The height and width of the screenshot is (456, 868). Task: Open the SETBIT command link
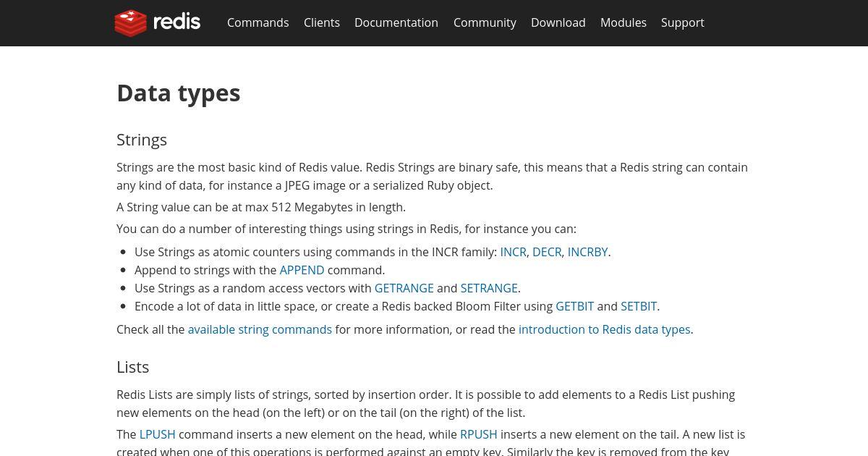639,306
